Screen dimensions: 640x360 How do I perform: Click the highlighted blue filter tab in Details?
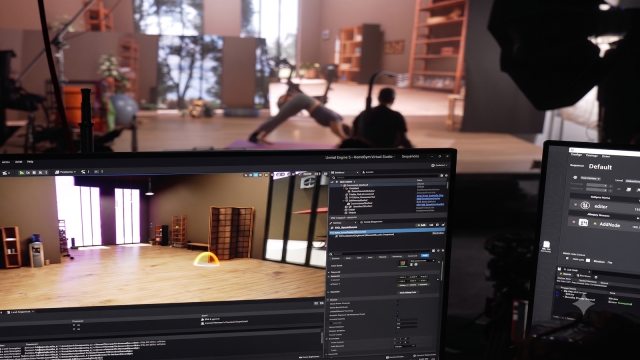click(425, 256)
